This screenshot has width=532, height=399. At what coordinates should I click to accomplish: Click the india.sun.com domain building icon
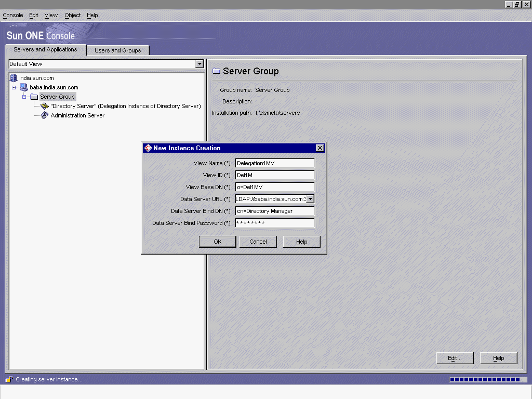click(x=13, y=78)
